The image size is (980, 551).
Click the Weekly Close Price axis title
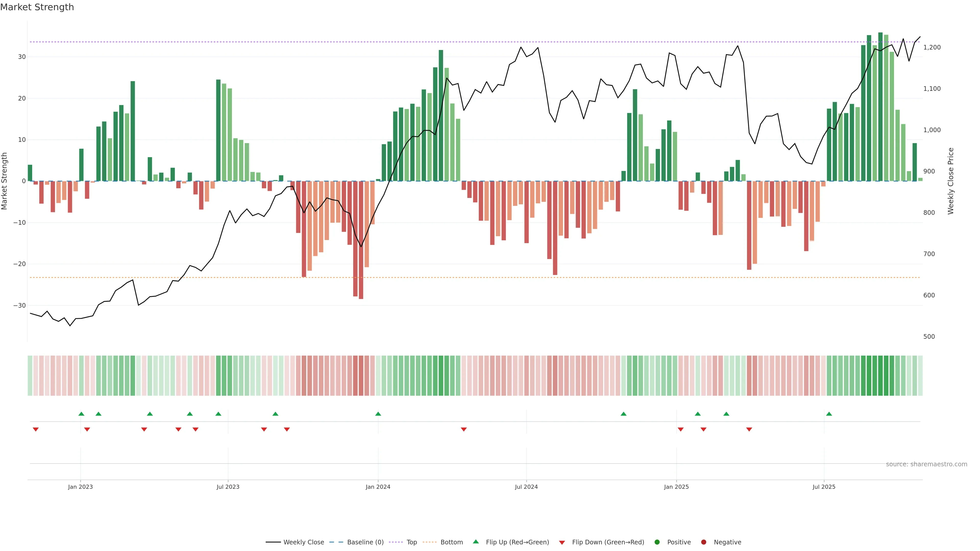(x=951, y=181)
